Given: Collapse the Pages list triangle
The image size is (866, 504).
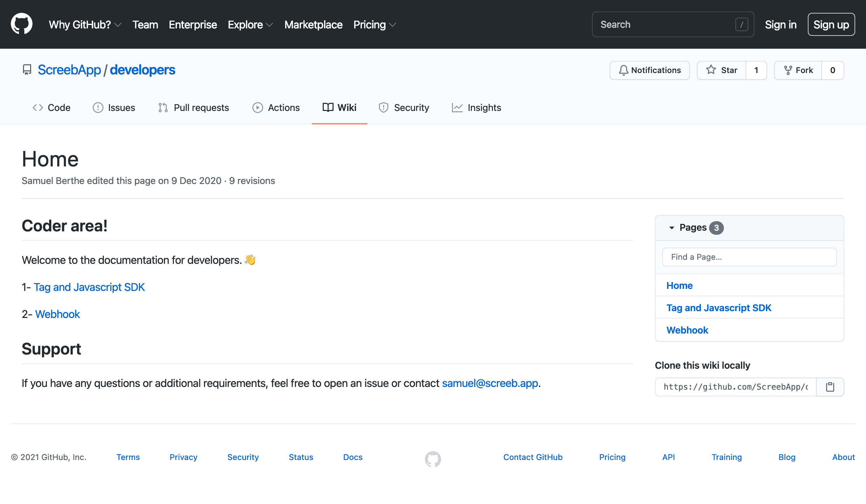Looking at the screenshot, I should coord(671,228).
